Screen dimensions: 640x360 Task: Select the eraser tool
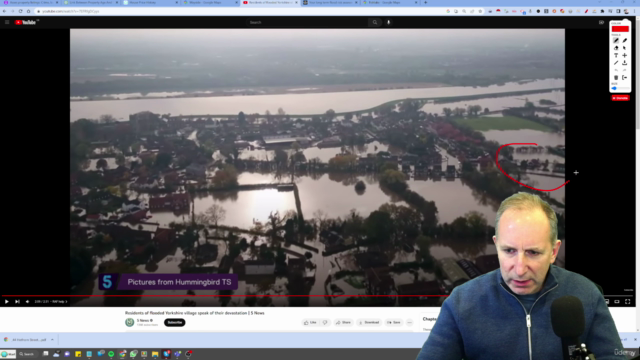(x=616, y=48)
